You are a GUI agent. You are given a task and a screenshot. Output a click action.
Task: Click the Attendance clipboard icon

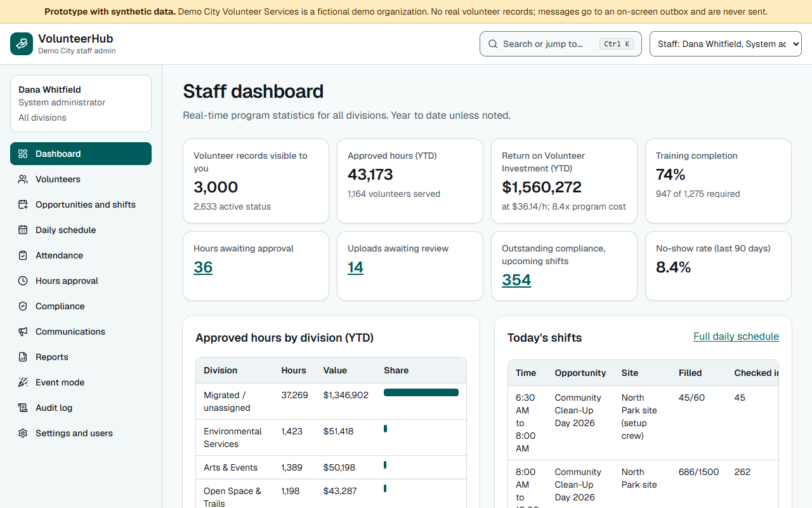(23, 255)
